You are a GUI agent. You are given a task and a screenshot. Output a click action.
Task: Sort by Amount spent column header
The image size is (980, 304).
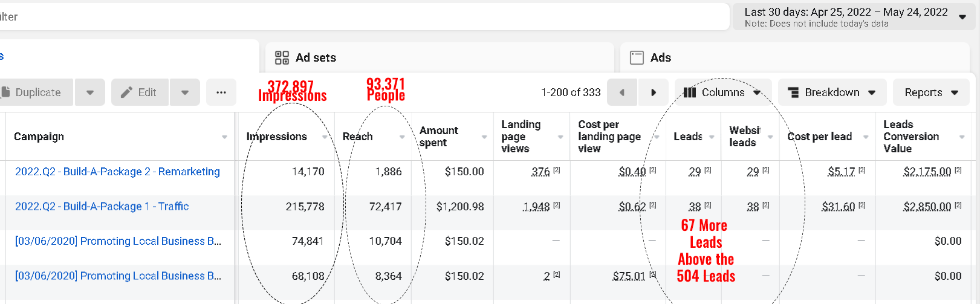point(439,137)
